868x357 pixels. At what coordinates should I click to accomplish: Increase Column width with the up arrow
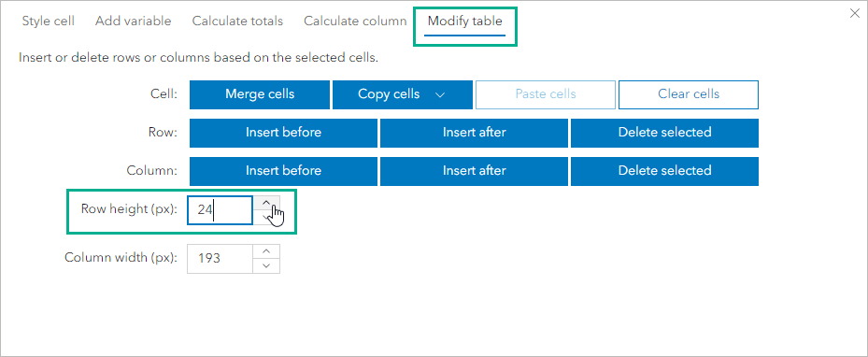[x=266, y=251]
